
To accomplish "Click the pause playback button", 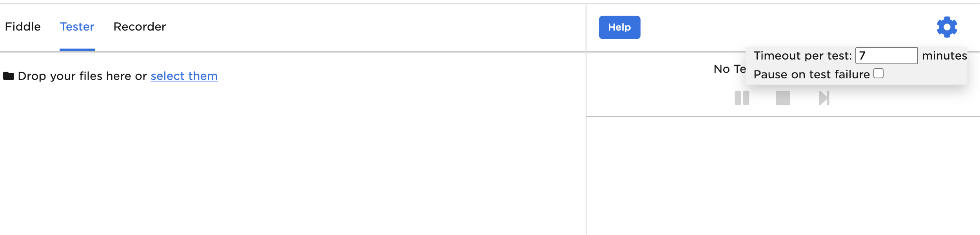I will coord(742,98).
